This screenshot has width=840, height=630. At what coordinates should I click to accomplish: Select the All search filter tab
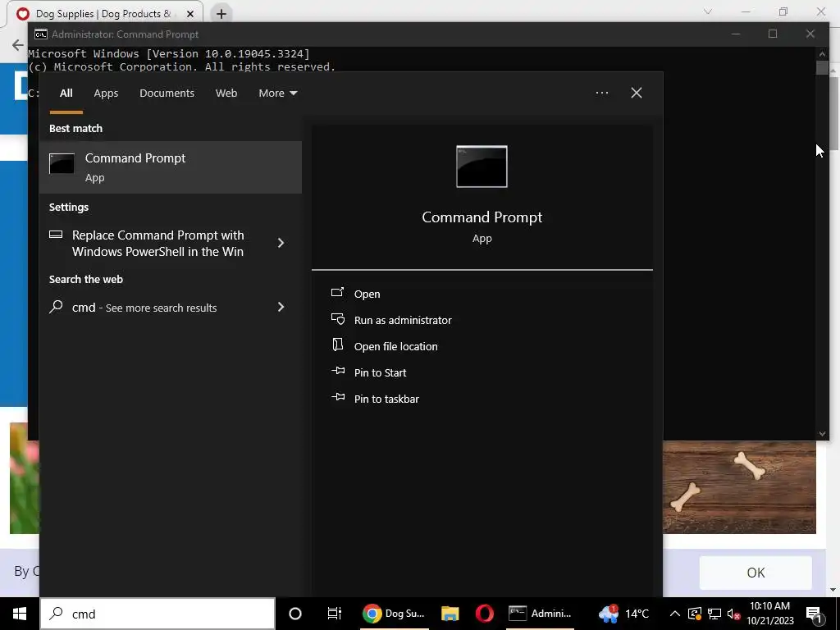(x=66, y=94)
